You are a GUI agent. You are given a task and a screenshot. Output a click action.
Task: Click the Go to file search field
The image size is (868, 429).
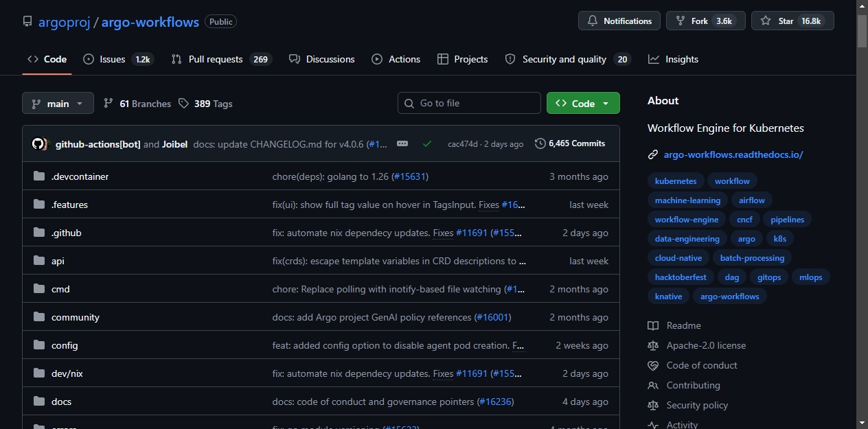pos(469,103)
